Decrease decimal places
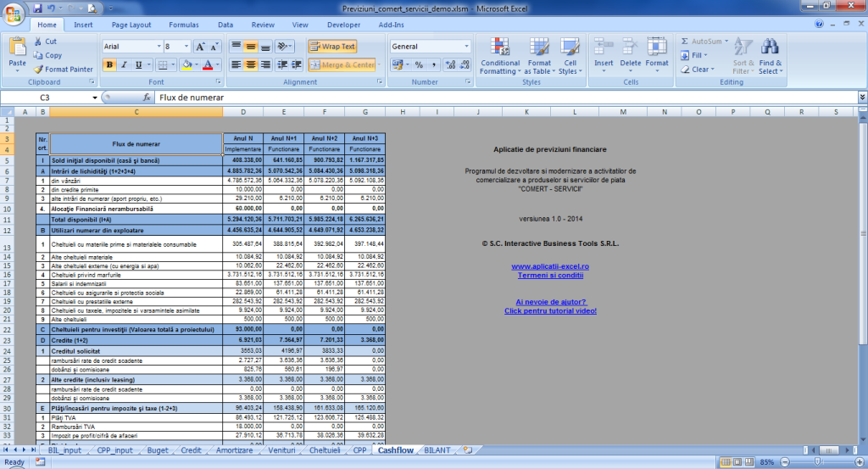The image size is (868, 469). point(465,64)
